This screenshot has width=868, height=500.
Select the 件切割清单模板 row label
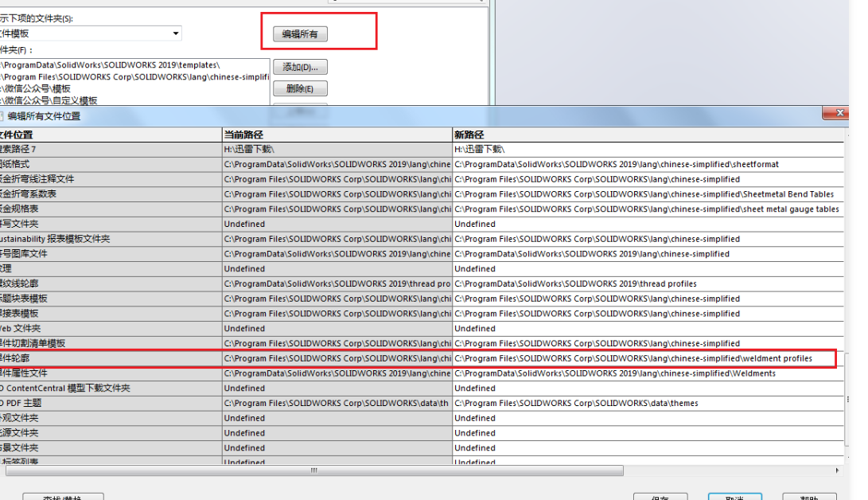(111, 344)
